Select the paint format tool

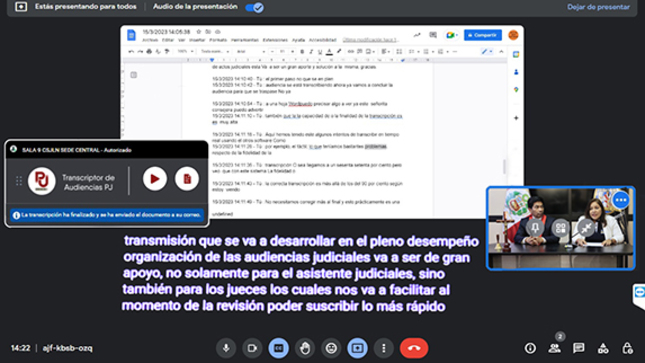pyautogui.click(x=167, y=51)
